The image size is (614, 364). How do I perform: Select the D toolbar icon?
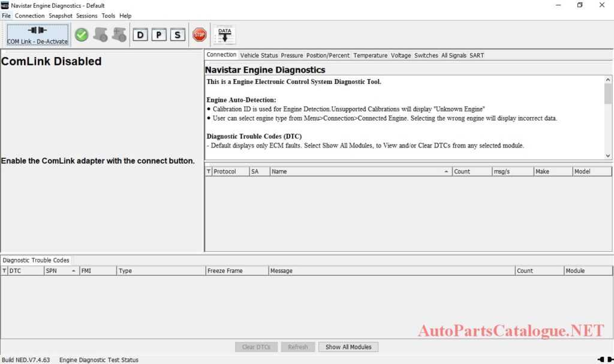140,35
